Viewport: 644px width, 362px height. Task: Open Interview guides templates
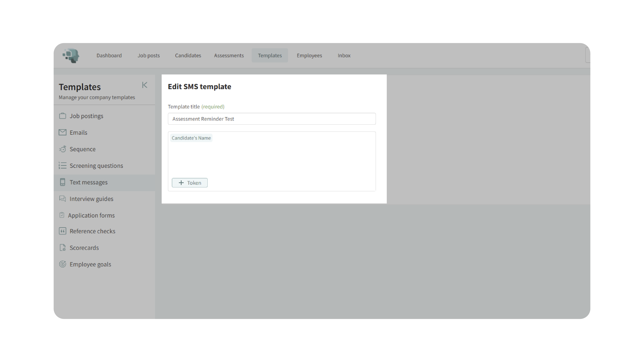point(91,199)
